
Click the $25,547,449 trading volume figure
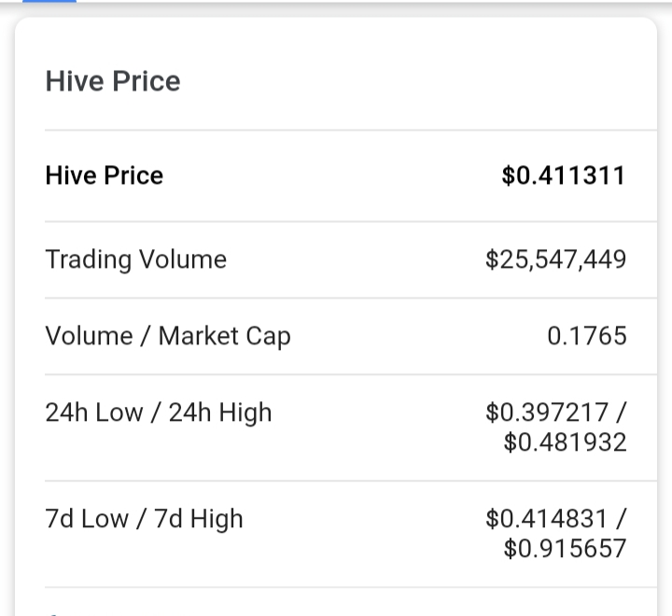(555, 259)
